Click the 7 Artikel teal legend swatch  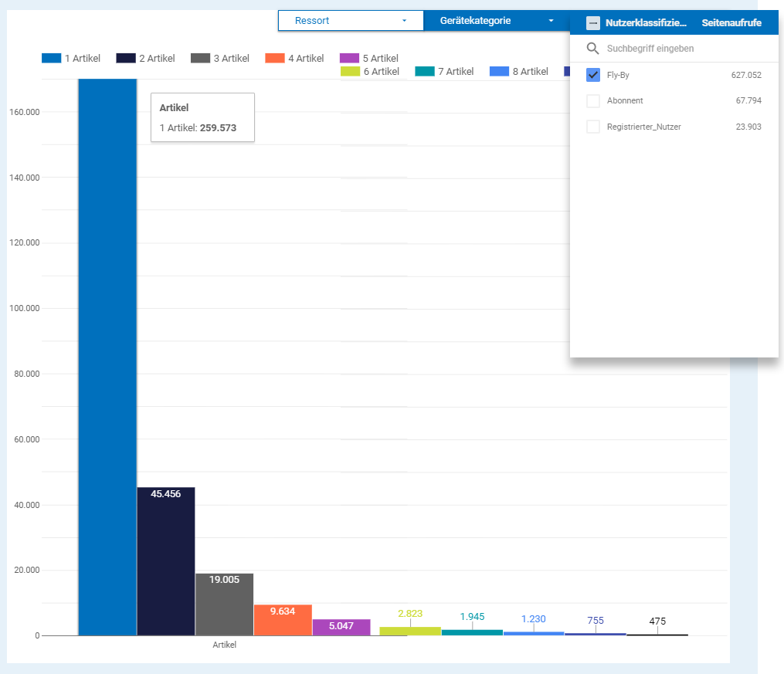click(424, 72)
